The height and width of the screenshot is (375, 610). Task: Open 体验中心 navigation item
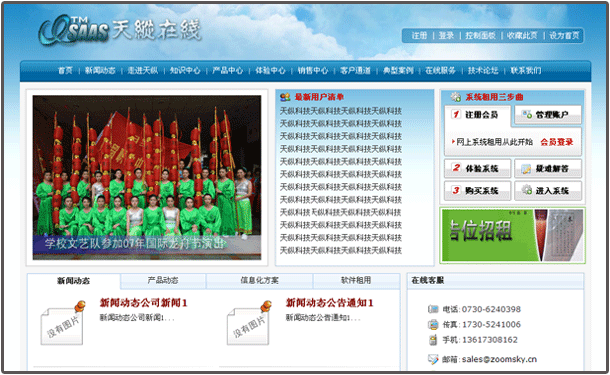(x=270, y=70)
